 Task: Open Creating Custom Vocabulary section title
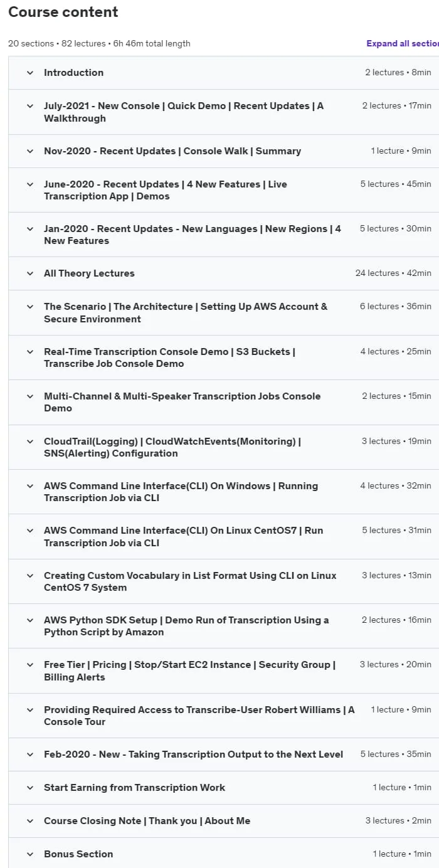pyautogui.click(x=190, y=581)
